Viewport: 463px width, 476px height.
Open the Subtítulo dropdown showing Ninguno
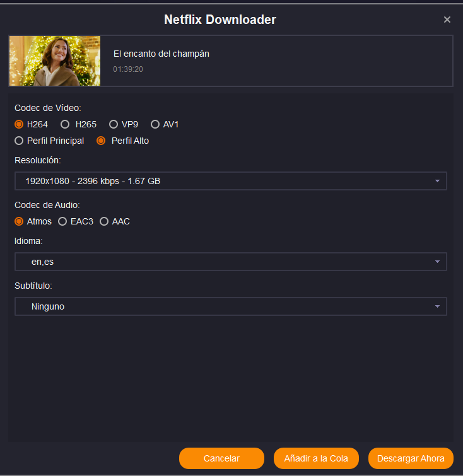231,306
